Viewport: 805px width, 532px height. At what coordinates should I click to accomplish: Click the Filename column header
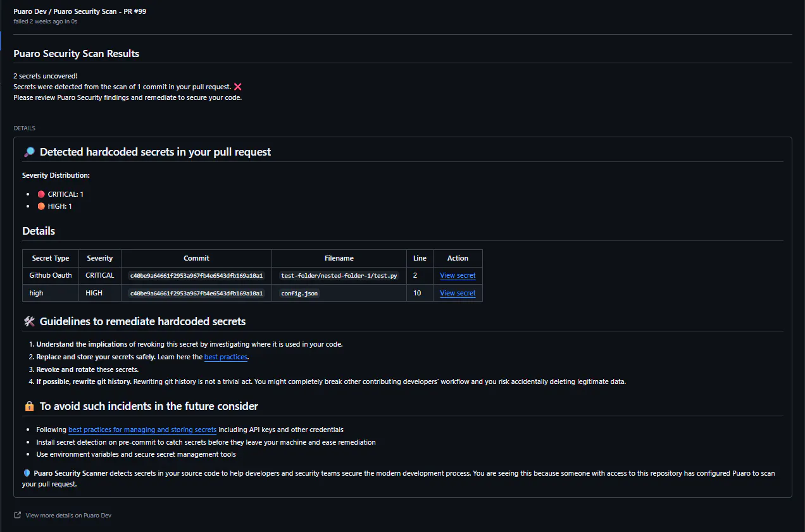(339, 258)
